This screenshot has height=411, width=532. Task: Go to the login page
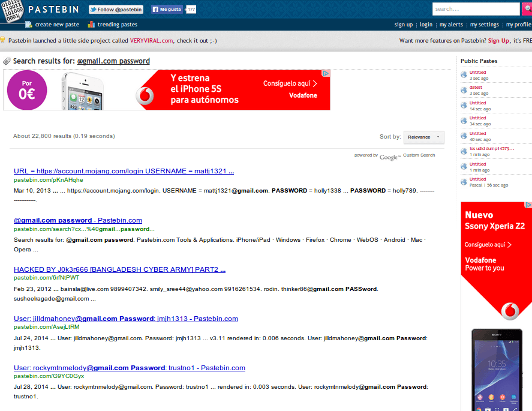click(426, 25)
